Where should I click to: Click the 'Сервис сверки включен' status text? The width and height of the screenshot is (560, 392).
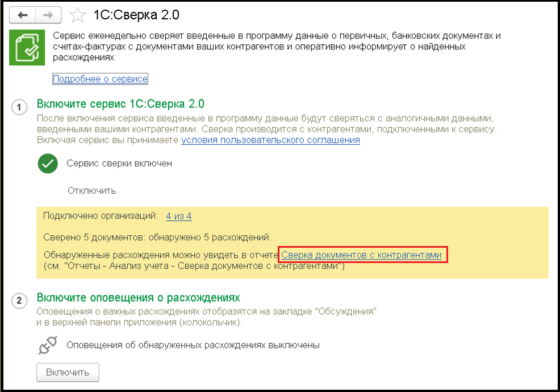(x=119, y=163)
